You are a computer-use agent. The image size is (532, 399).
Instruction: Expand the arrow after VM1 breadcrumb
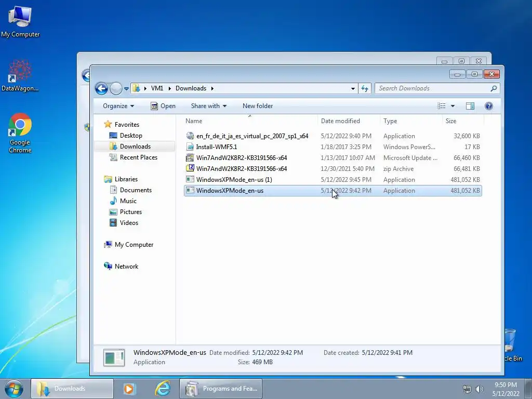tap(170, 88)
